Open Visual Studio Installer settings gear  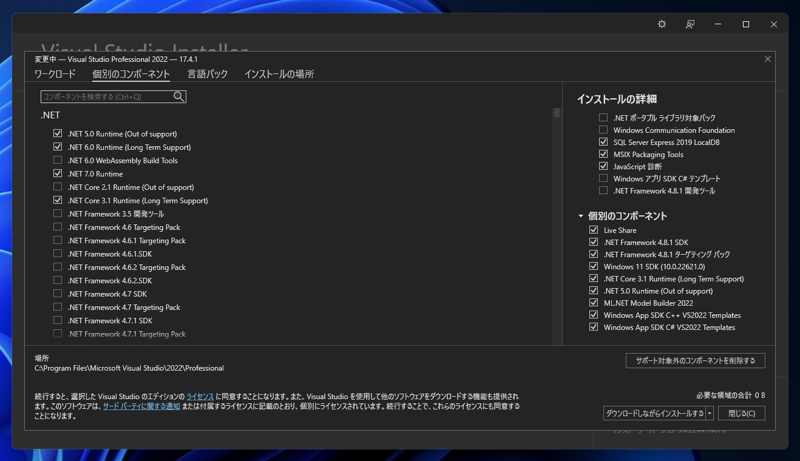coord(662,24)
